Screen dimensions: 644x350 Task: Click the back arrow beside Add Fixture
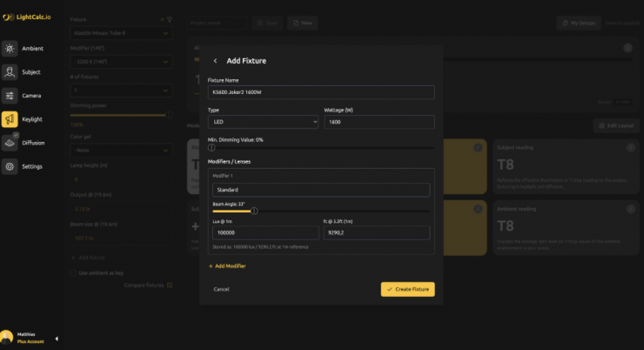[x=215, y=61]
